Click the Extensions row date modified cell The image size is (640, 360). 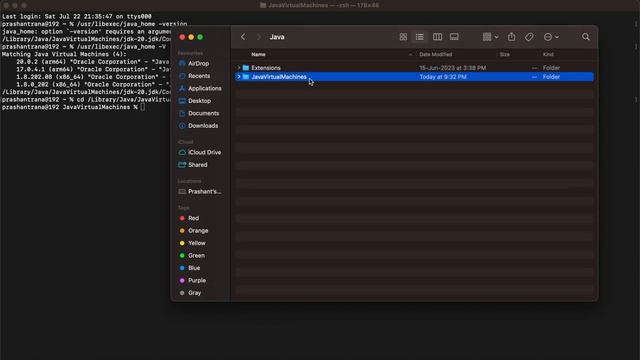pos(453,68)
